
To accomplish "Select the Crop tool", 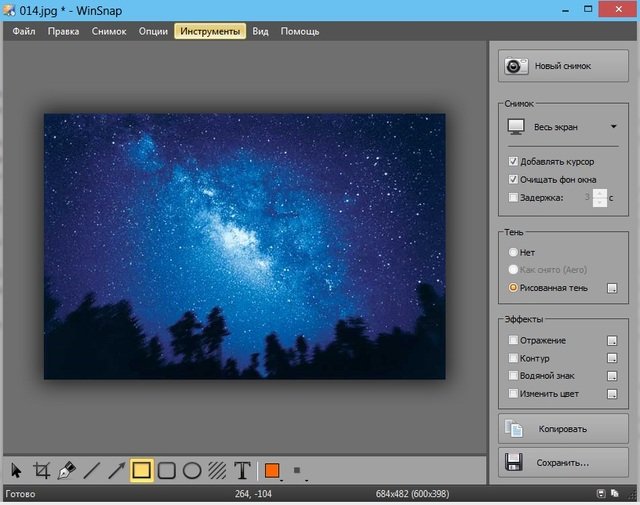I will click(x=42, y=470).
